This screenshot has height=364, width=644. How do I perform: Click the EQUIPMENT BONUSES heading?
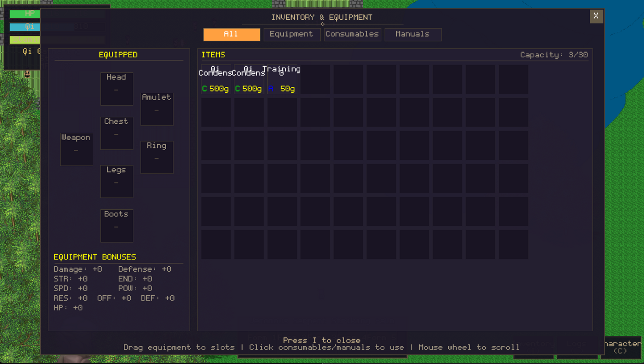[95, 257]
